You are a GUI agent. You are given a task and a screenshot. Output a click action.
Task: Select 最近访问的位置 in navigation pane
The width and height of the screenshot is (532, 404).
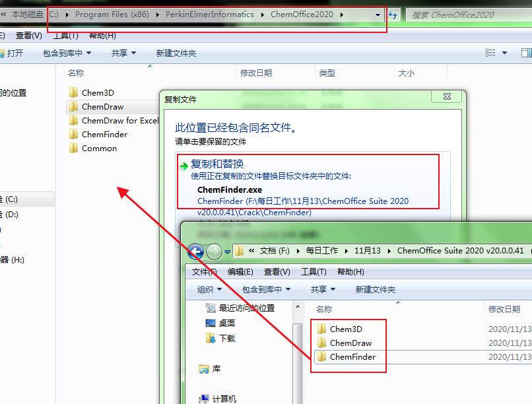click(x=240, y=308)
